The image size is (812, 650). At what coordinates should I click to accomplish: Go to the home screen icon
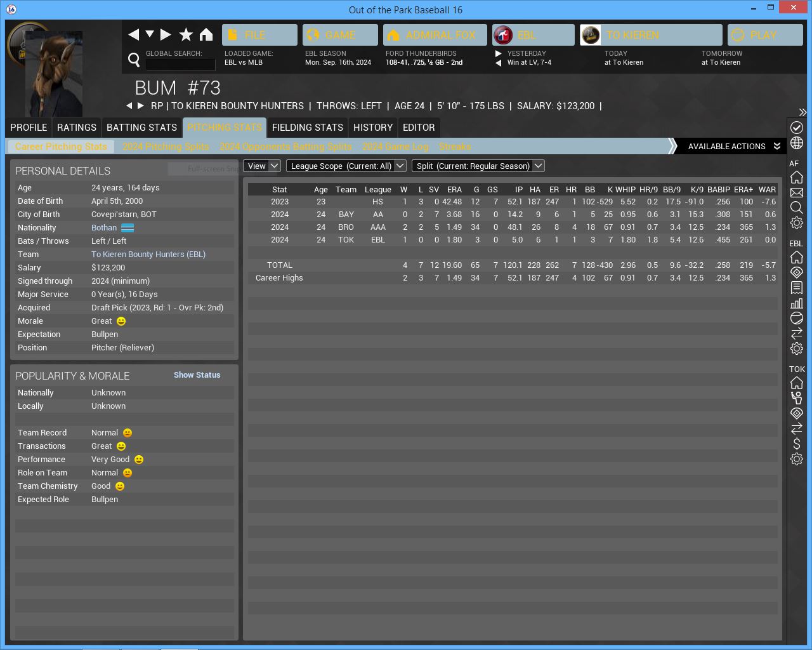(206, 34)
